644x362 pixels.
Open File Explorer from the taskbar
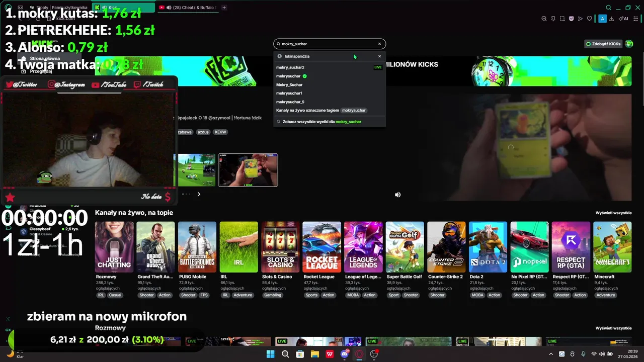[x=315, y=354]
